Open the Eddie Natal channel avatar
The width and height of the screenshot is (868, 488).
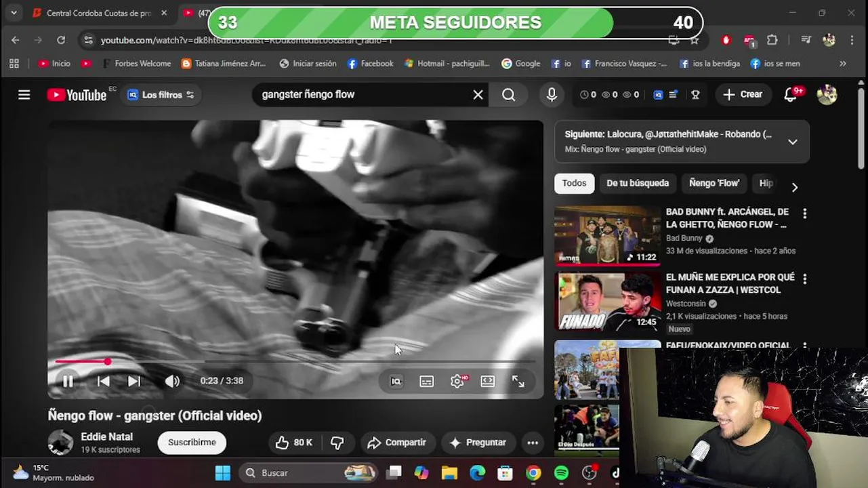[60, 443]
